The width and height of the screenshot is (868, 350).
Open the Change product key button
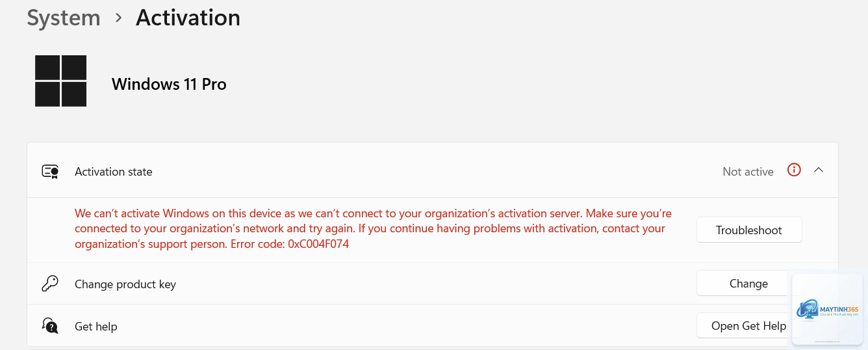[748, 284]
